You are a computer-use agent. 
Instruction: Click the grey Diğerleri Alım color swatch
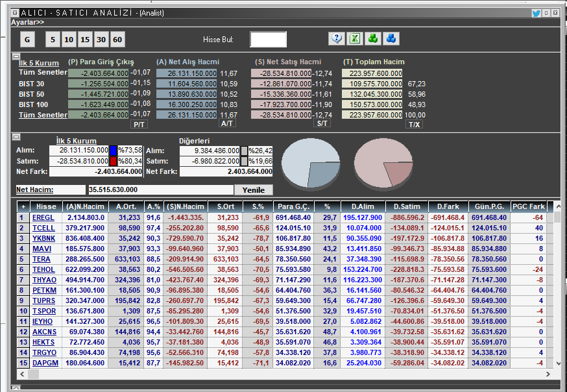[x=244, y=151]
